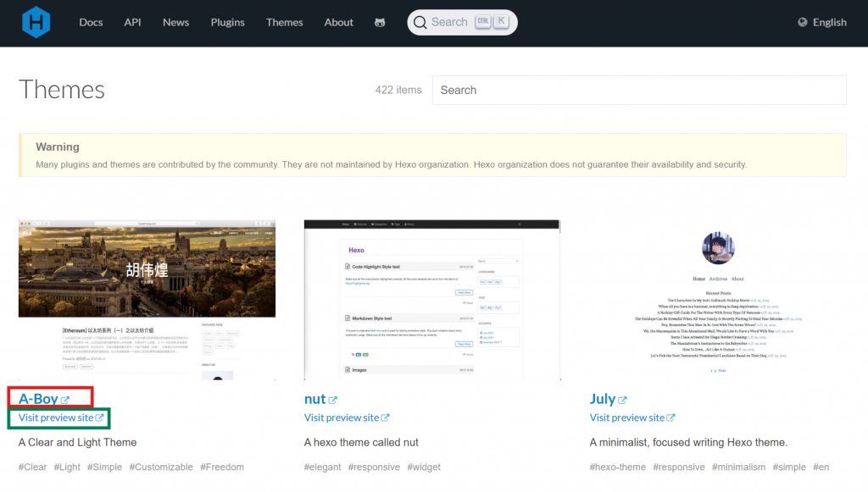Visit preview site for nut
This screenshot has height=492, width=868.
tap(342, 418)
